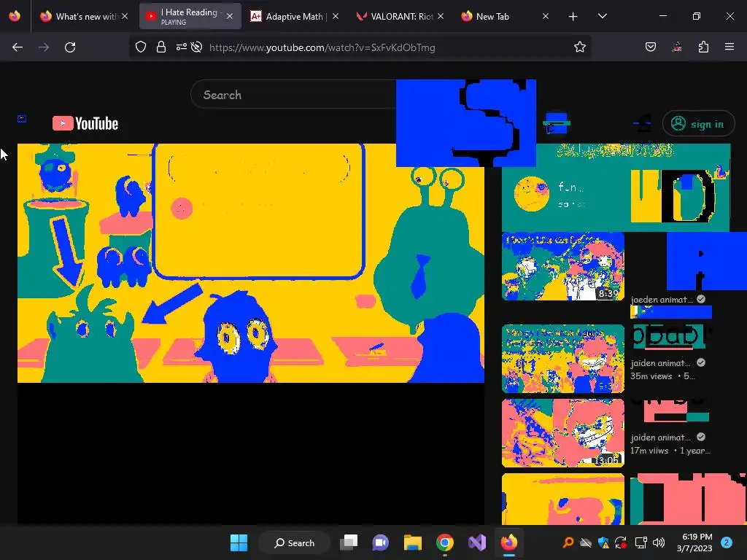
Task: Click the Firefox icon in taskbar
Action: pos(508,542)
